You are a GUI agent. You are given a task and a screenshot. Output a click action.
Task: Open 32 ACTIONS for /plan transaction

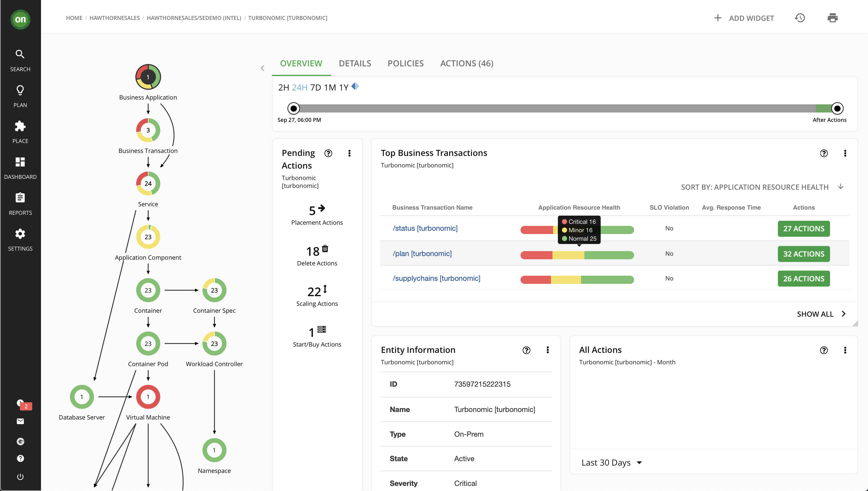pyautogui.click(x=804, y=254)
